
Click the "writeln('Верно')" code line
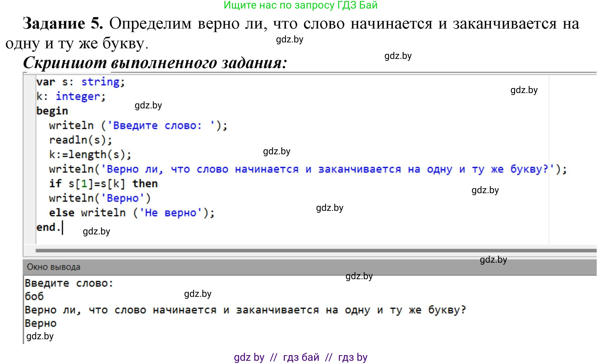tap(100, 198)
